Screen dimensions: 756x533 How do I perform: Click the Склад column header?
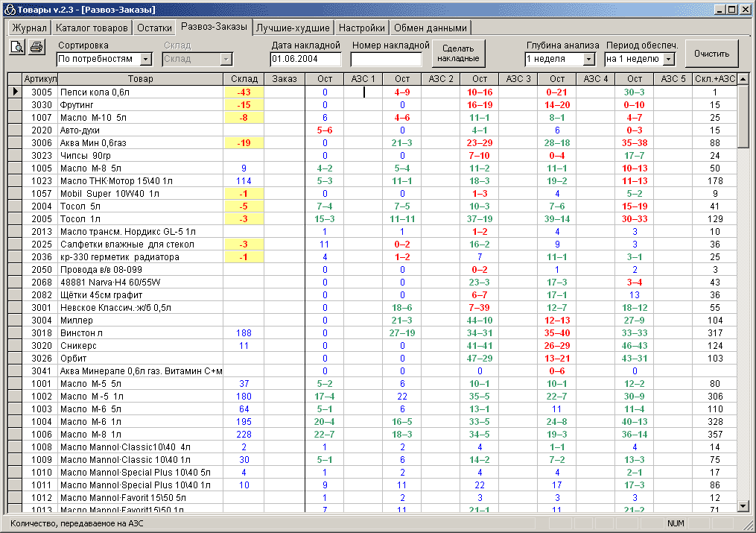click(x=244, y=78)
